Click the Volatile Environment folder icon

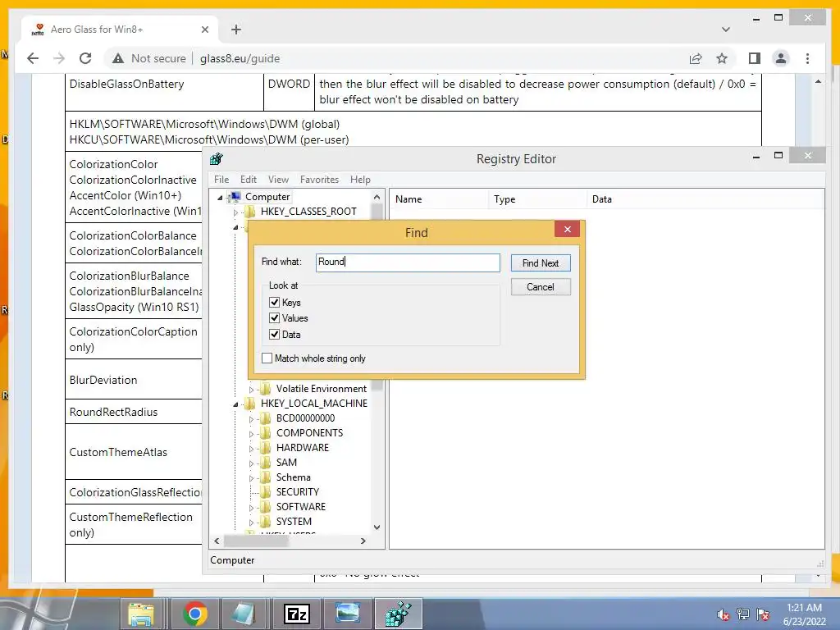(266, 389)
